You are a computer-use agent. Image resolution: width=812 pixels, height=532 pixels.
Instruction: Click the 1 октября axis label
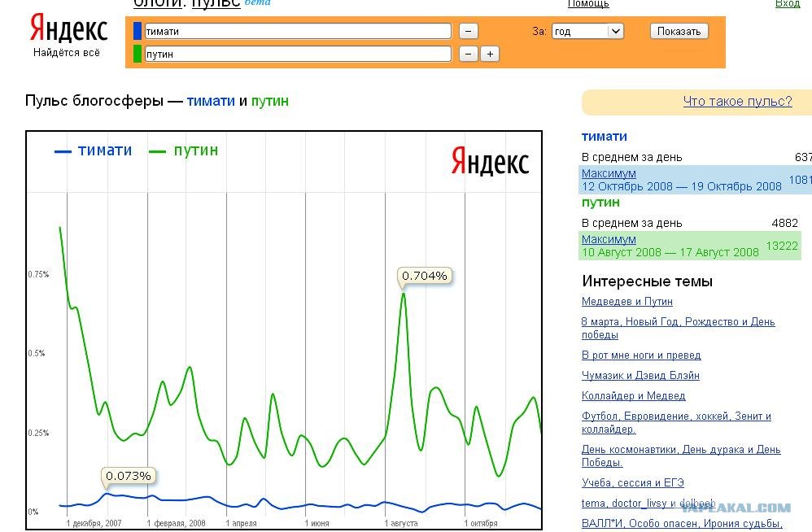(x=481, y=523)
